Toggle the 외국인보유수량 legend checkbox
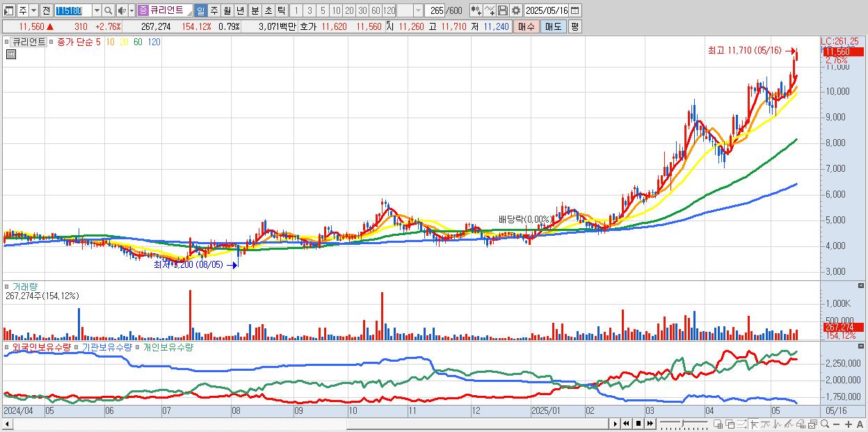 point(8,346)
